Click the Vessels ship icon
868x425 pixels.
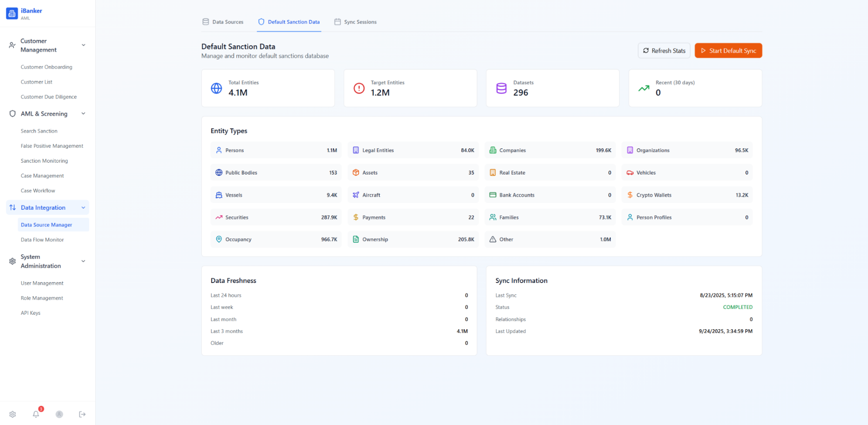click(x=219, y=195)
